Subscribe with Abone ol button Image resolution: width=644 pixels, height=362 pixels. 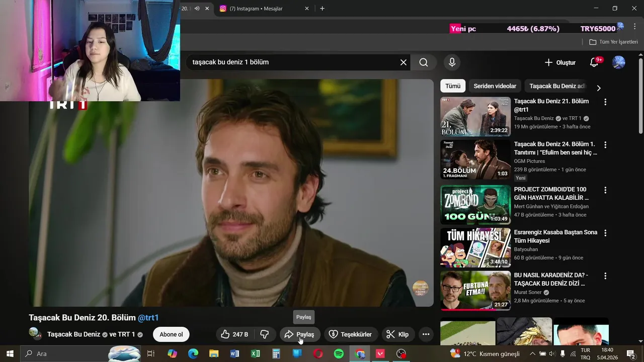tap(171, 334)
